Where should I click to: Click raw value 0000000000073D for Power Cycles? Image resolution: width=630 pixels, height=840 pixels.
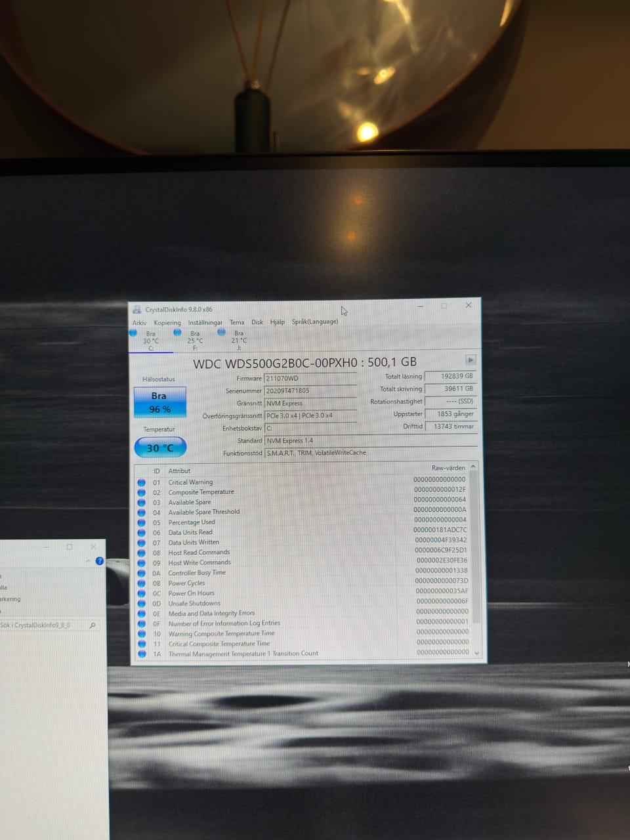[x=442, y=581]
